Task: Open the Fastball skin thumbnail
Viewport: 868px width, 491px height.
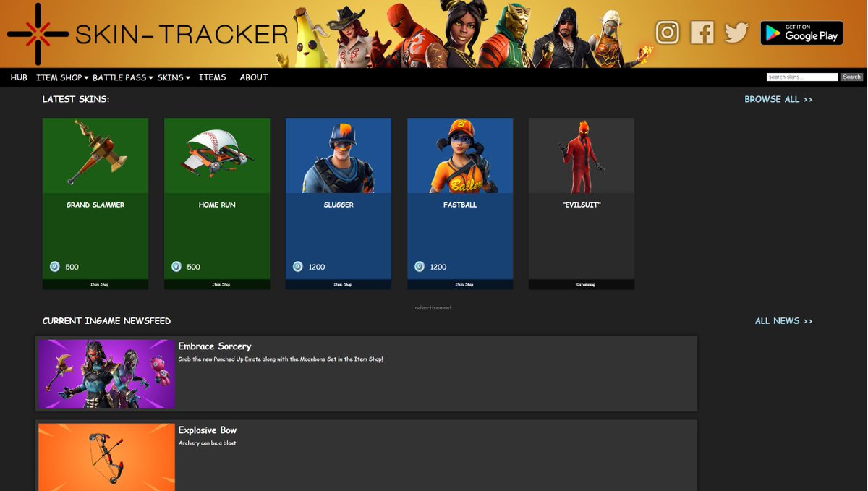Action: (x=460, y=155)
